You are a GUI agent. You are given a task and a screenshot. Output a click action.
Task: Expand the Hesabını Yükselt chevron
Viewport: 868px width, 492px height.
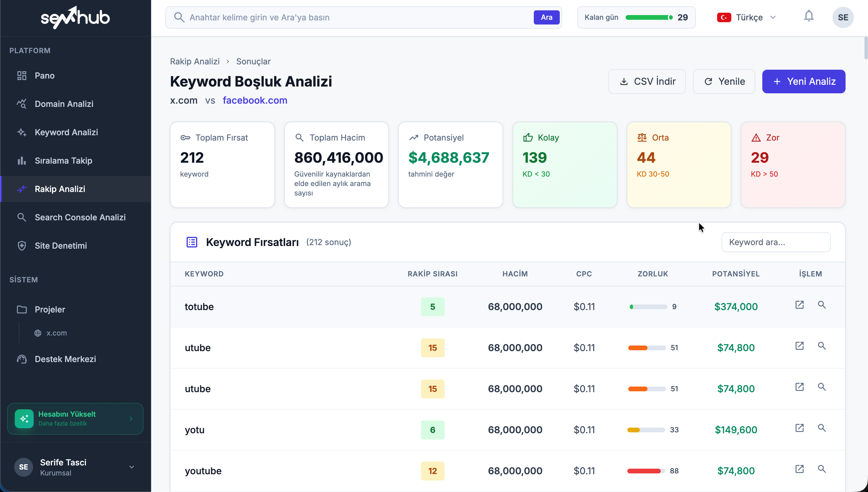(131, 419)
